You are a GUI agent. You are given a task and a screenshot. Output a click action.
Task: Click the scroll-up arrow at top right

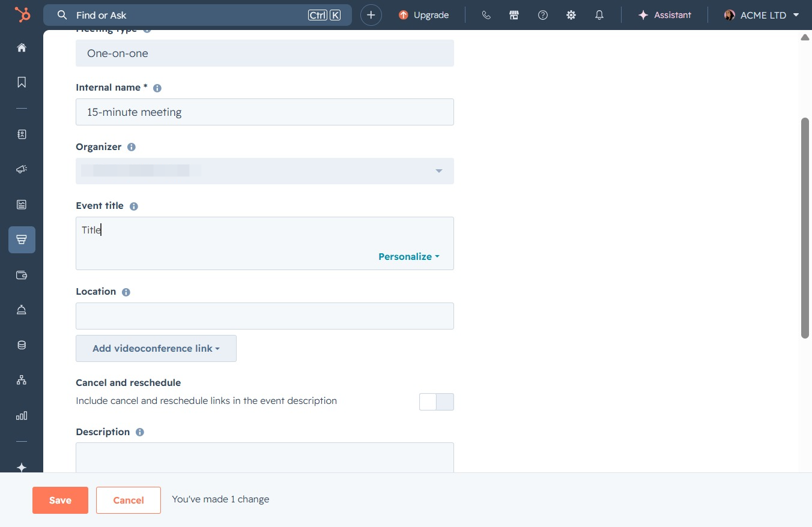[805, 37]
